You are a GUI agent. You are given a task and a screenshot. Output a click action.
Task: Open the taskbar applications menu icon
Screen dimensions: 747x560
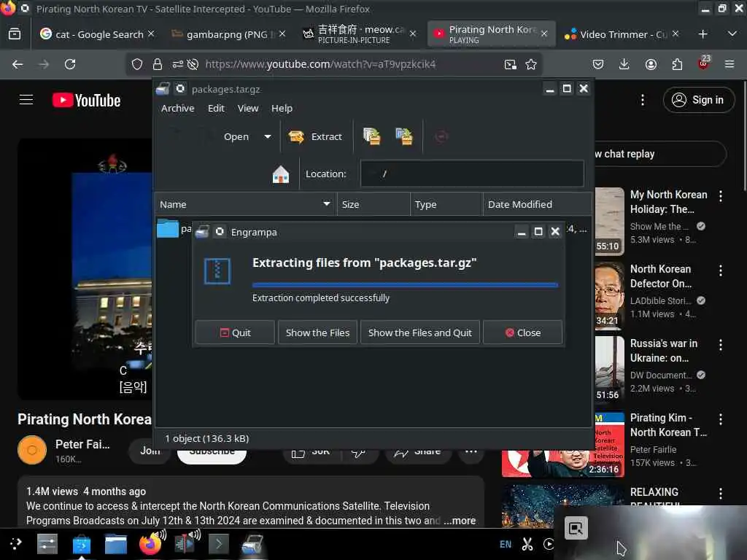tap(16, 544)
